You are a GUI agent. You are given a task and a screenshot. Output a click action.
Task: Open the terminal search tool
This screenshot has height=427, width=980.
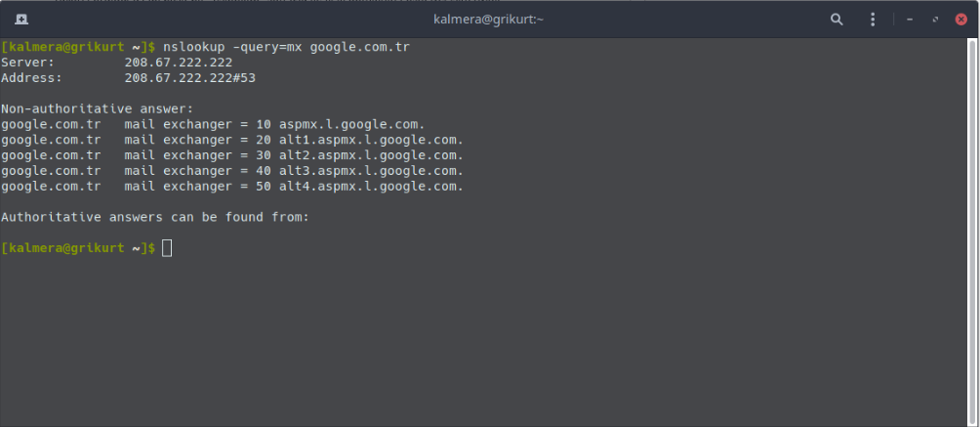837,20
